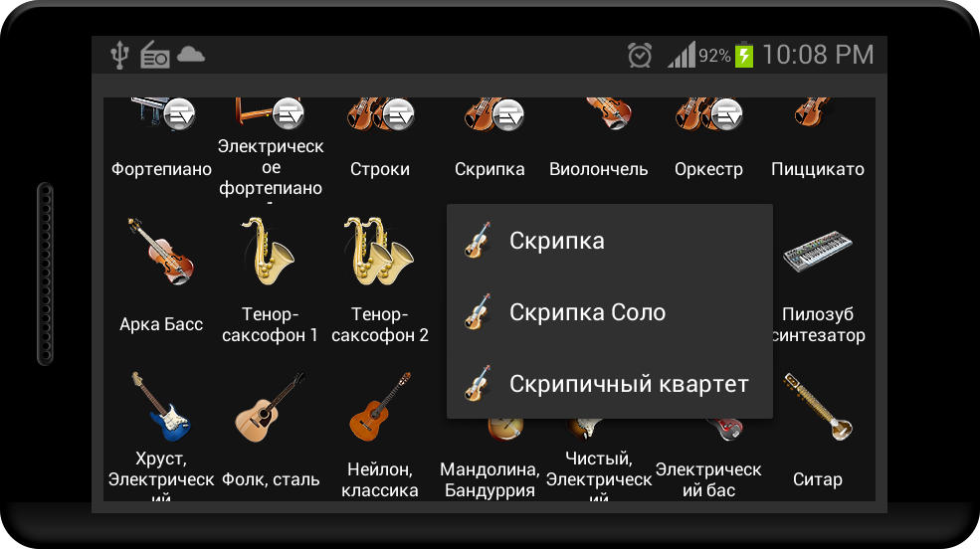Choose Скрипичный квартет from the popup menu
Screen dimensions: 980x549
(609, 384)
